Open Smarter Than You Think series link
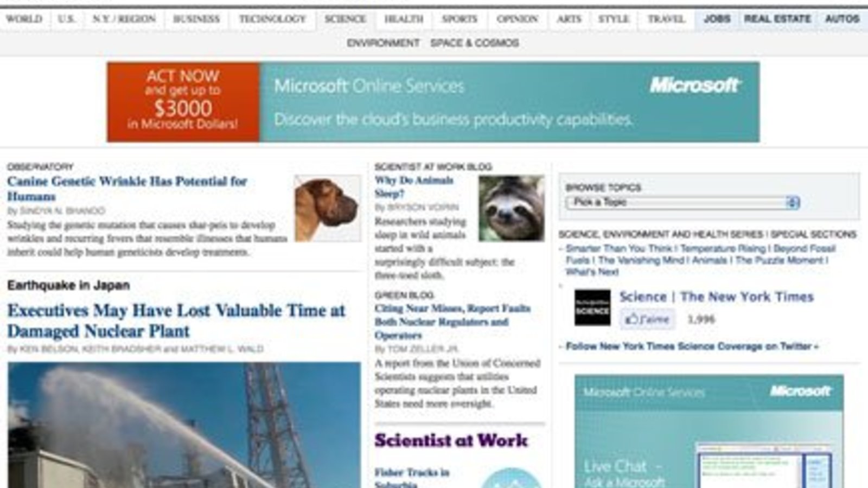 (x=619, y=248)
